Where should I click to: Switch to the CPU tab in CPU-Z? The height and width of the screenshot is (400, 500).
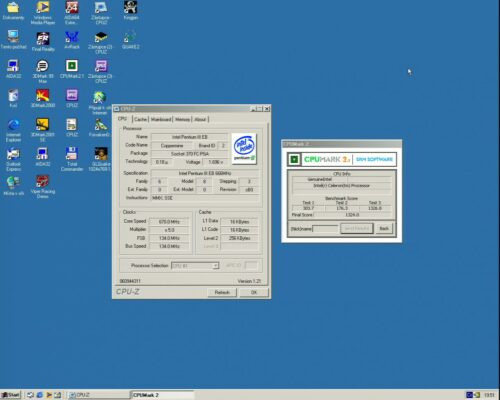[123, 119]
